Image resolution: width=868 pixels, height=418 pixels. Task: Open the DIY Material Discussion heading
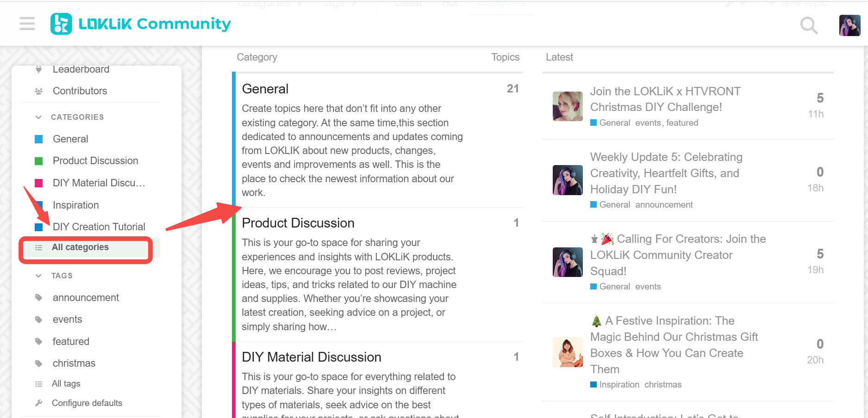tap(312, 357)
